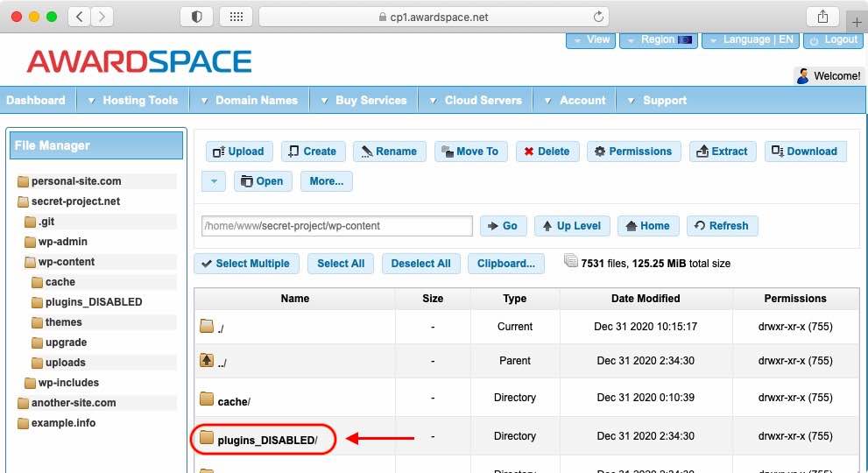Open the Region dropdown
This screenshot has height=473, width=868.
[x=659, y=40]
